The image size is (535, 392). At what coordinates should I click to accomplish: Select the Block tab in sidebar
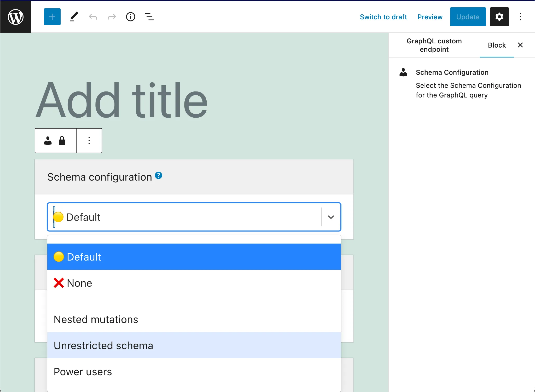coord(497,45)
